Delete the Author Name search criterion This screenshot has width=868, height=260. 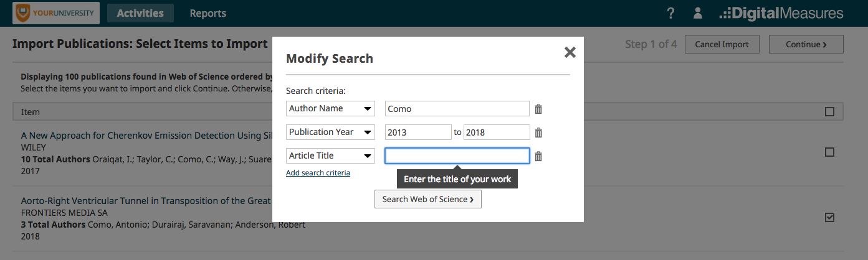pos(538,109)
